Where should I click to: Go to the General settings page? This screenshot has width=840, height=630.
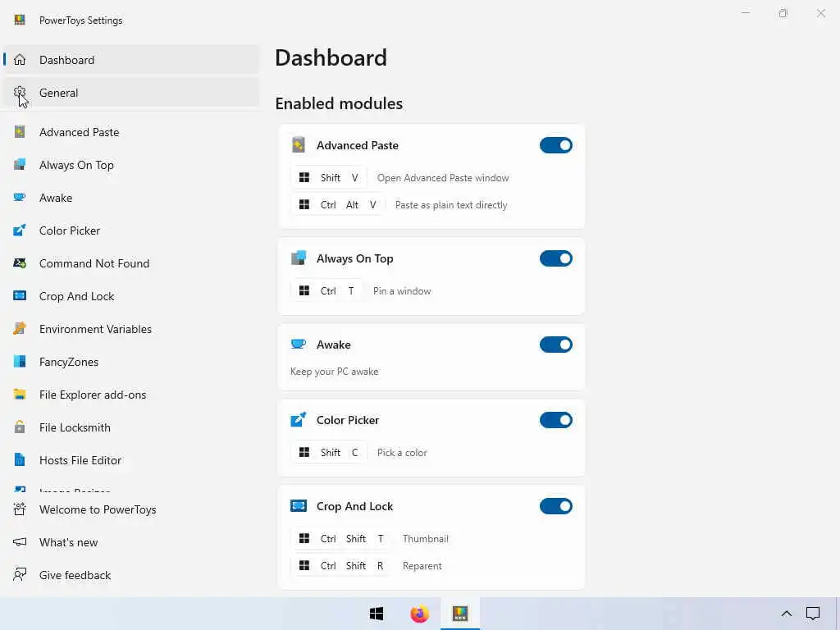[131, 93]
